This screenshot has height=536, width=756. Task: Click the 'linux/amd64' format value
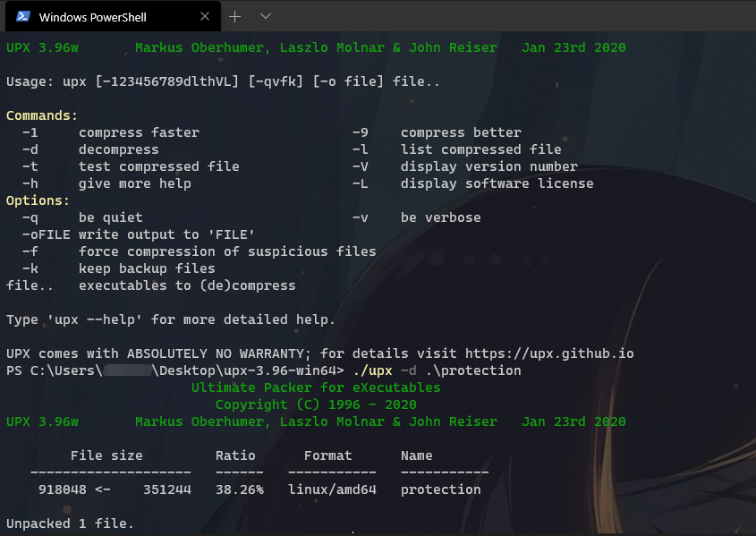[332, 489]
